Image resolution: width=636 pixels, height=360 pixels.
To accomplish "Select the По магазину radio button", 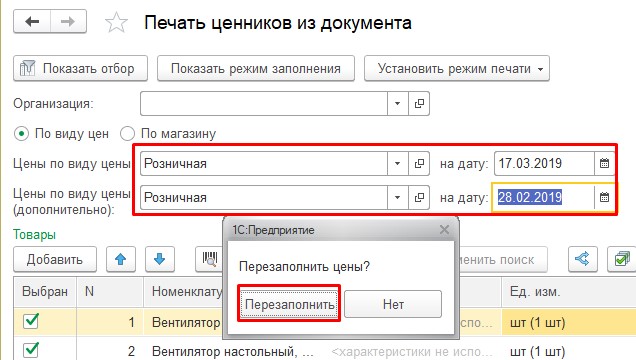I will 127,133.
